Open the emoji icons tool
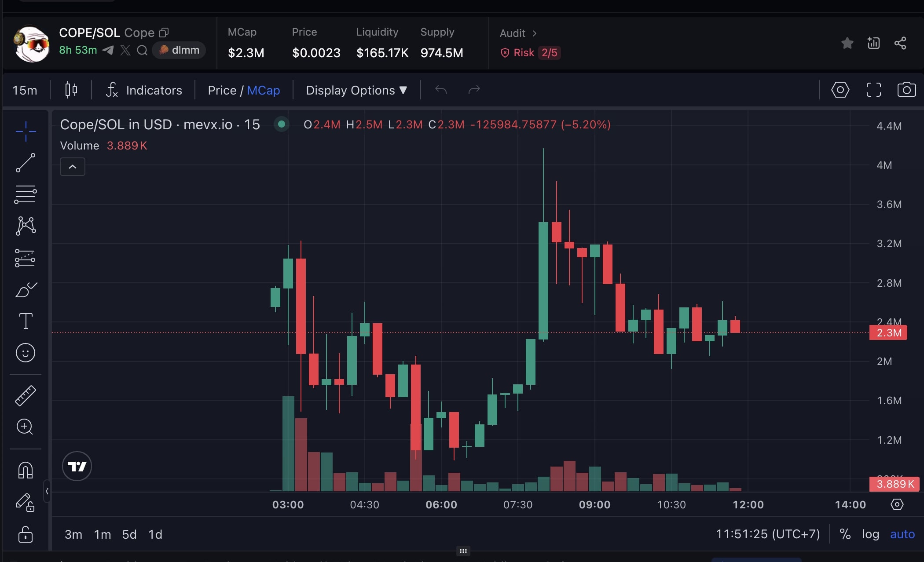This screenshot has width=924, height=562. [x=26, y=353]
